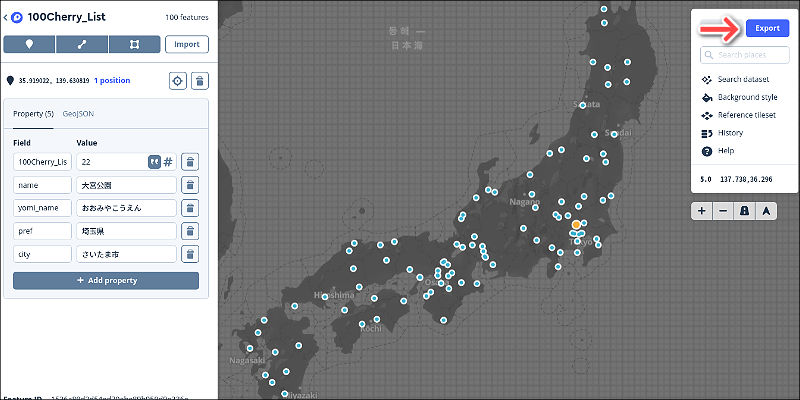Select the orange highlighted point near Tokyo
Screen dimensions: 800x400
[x=576, y=224]
